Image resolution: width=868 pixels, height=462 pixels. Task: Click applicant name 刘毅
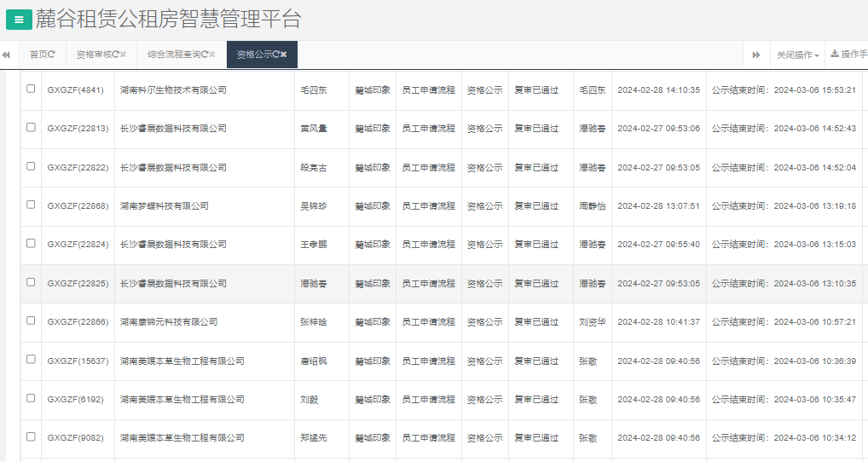(310, 400)
